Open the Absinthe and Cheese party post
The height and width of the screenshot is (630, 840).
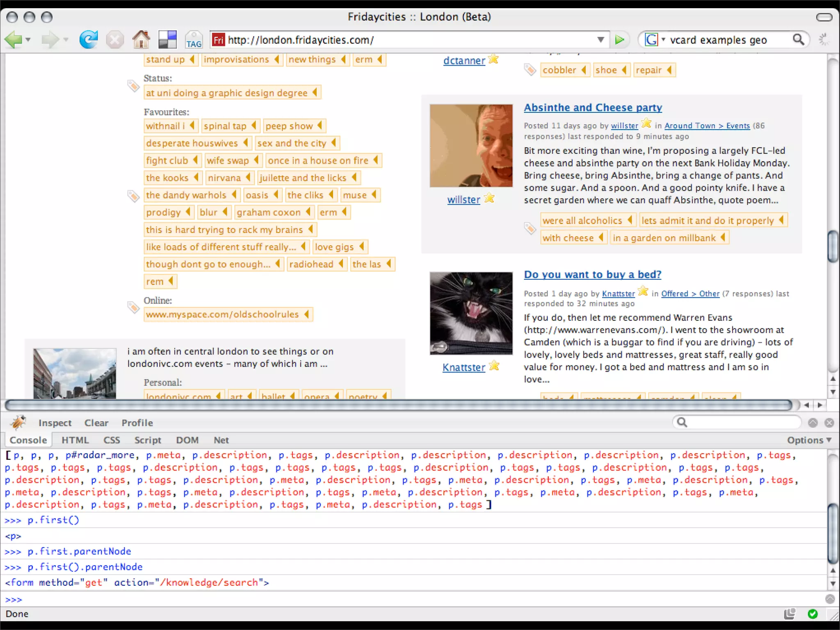pos(593,107)
